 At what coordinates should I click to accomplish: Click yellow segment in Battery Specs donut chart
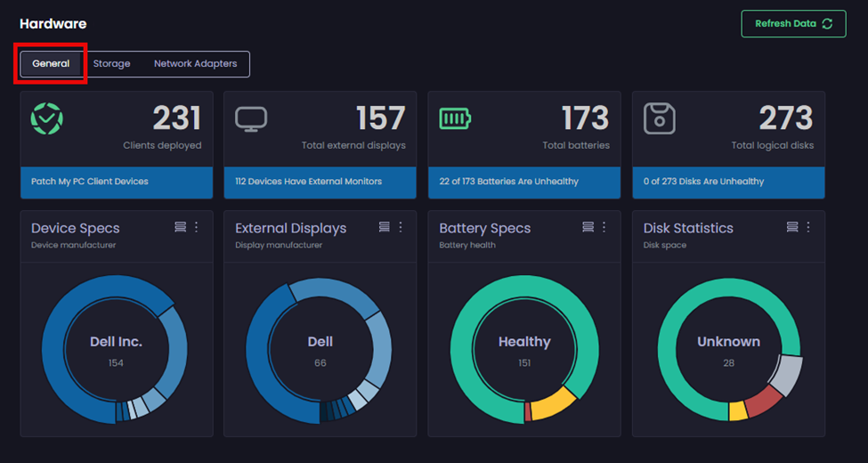(x=555, y=403)
